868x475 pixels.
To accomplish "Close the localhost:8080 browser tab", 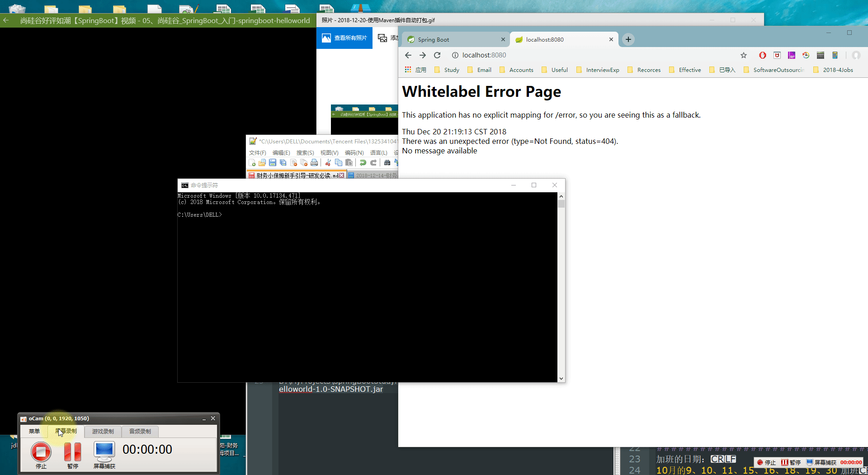I will (x=611, y=39).
